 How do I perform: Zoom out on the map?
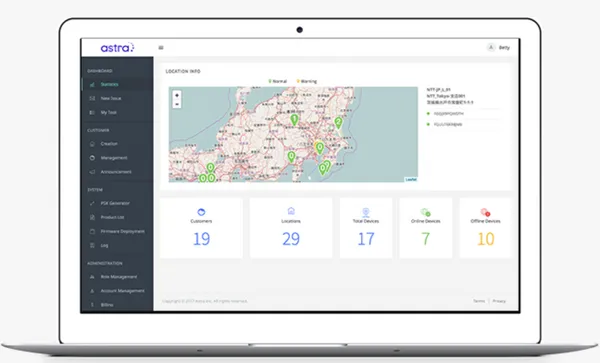coord(177,104)
